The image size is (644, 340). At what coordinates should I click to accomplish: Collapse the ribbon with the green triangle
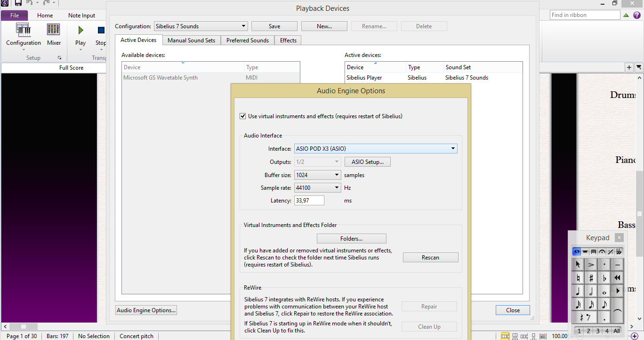click(626, 15)
